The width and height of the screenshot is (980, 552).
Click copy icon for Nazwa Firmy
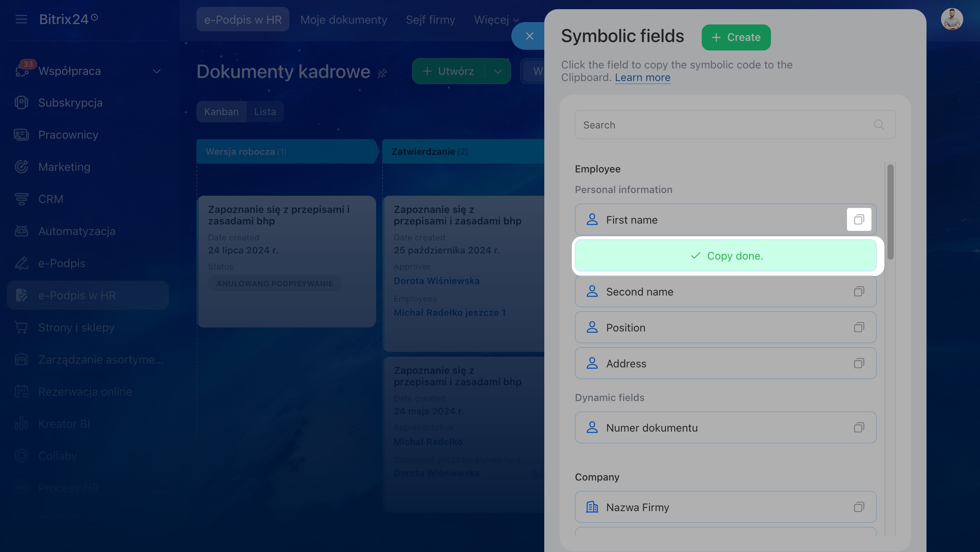tap(859, 507)
